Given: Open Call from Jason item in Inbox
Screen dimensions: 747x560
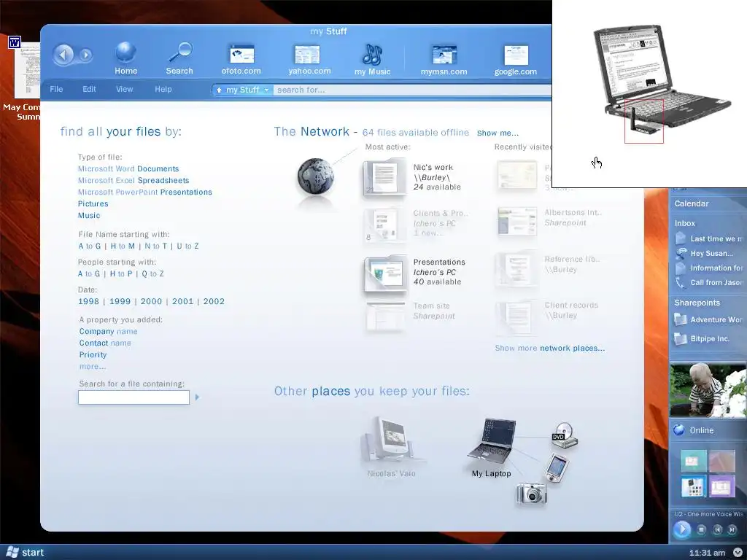Looking at the screenshot, I should click(709, 282).
